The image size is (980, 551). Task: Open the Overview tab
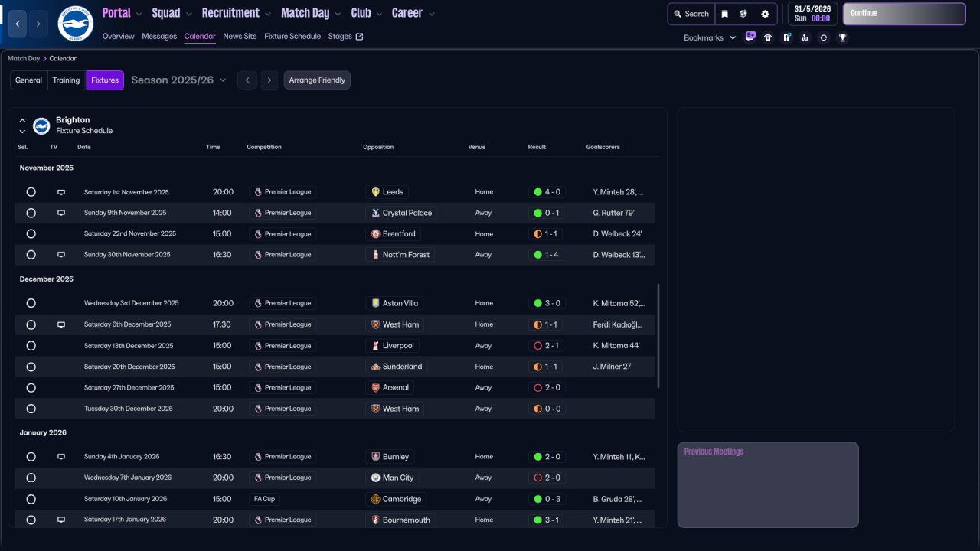pos(118,37)
